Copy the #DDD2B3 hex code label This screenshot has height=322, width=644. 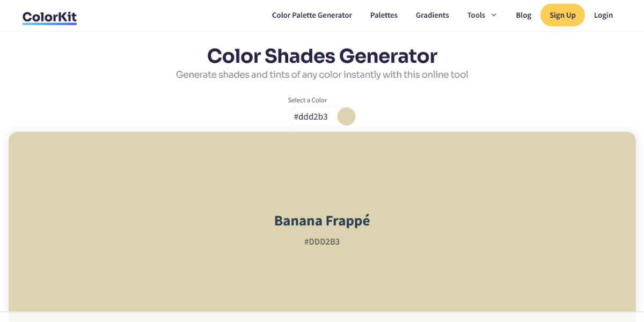coord(322,241)
